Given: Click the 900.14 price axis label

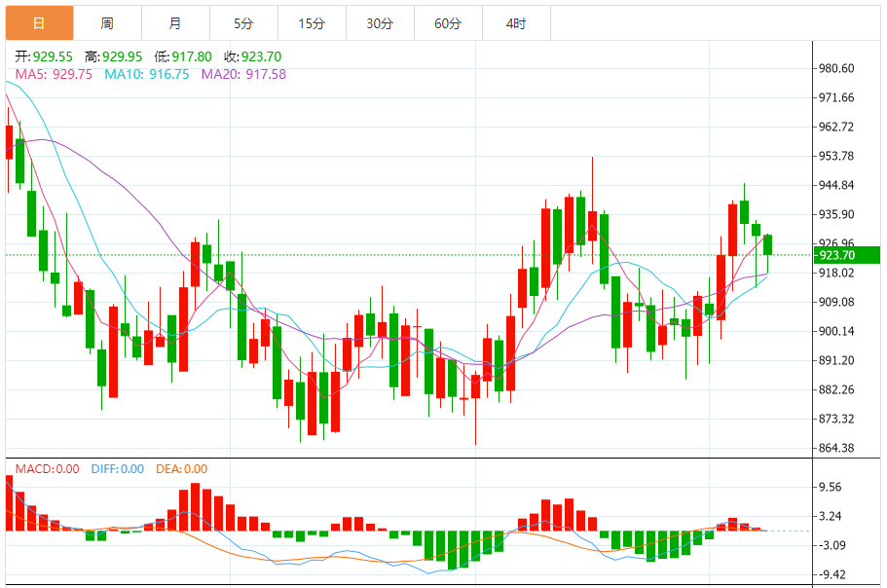Looking at the screenshot, I should [836, 331].
